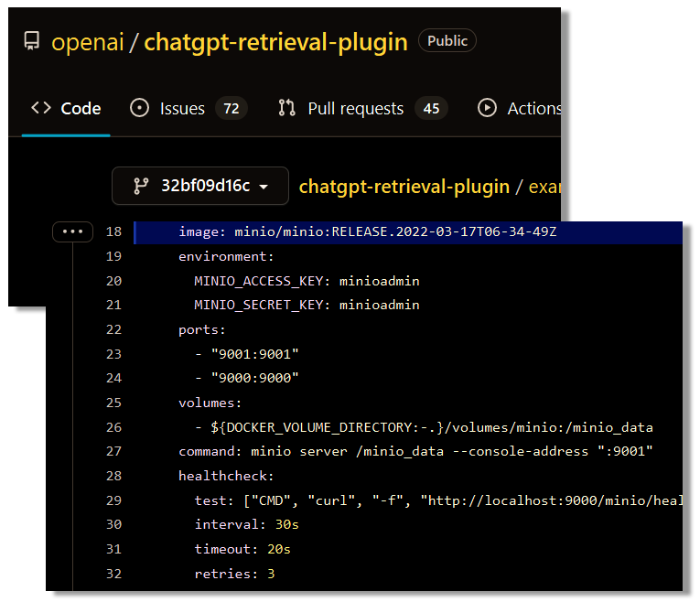Switch to the Code tab
This screenshot has width=700, height=602.
click(66, 109)
